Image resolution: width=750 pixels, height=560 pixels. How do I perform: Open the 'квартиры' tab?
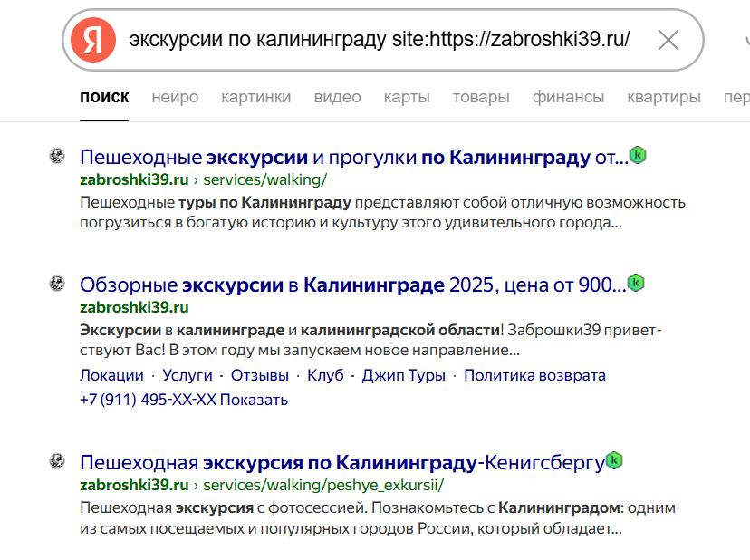664,97
